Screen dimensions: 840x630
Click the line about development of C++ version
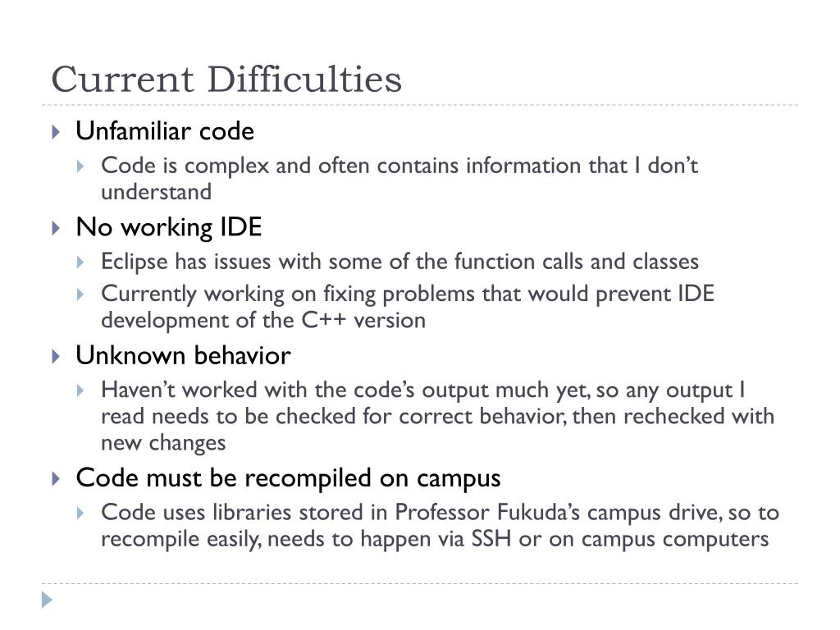[263, 321]
